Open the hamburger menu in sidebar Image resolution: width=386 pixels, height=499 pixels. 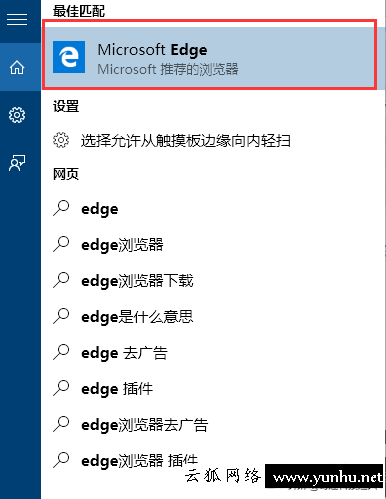17,19
